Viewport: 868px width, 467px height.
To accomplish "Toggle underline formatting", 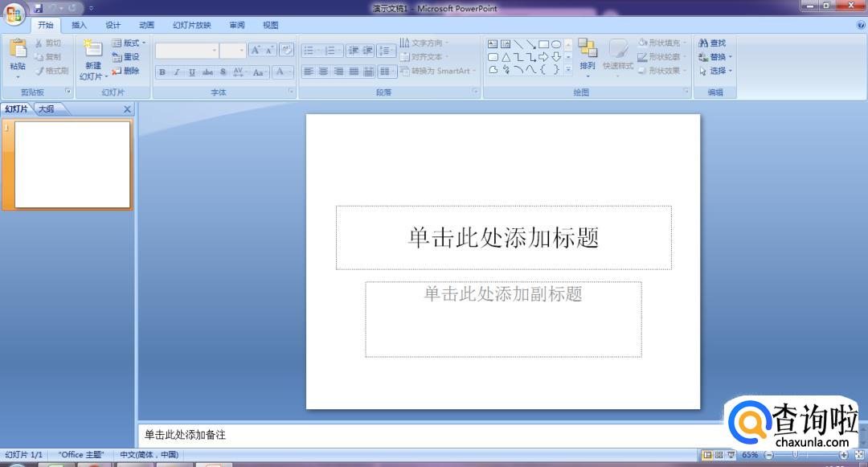I will click(192, 72).
